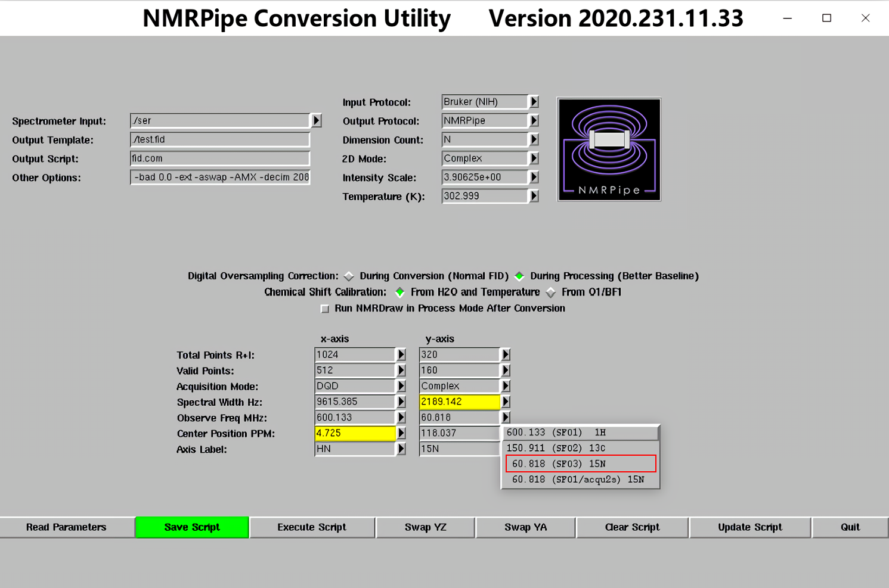Click the green Save Script button
This screenshot has height=588, width=889.
coord(192,527)
